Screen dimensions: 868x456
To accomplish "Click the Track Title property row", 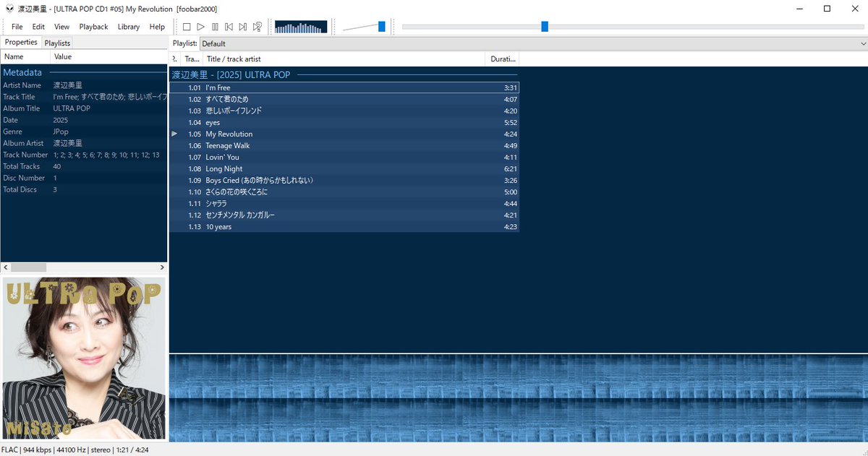I will click(x=84, y=97).
